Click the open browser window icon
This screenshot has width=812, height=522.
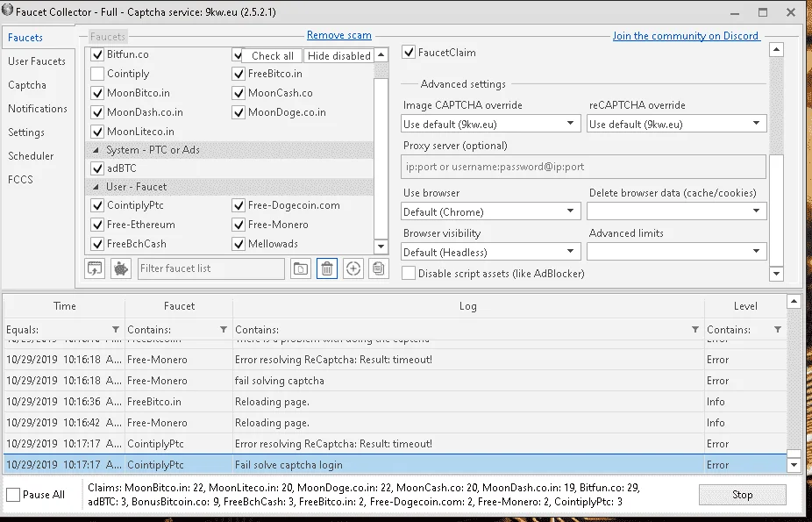(x=95, y=268)
